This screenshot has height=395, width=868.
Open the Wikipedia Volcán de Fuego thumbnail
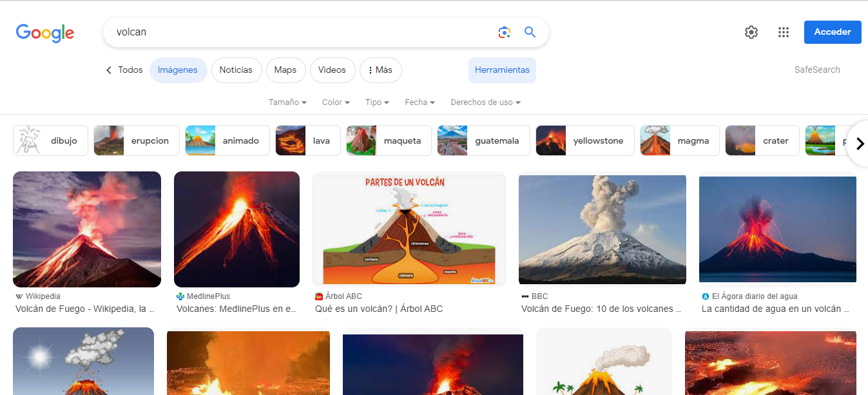click(x=87, y=229)
